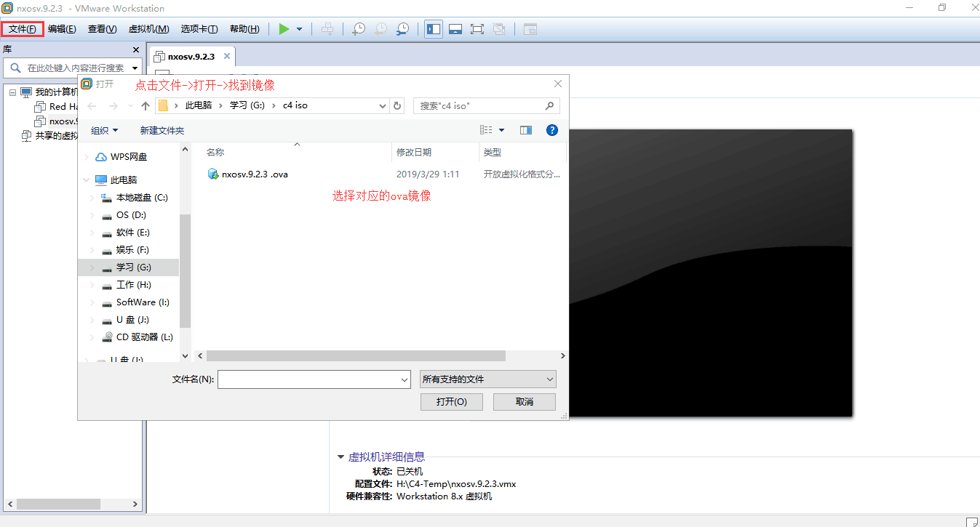Expand the CD 驱动器 (L:) node arrow
Viewport: 980px width, 527px height.
pos(92,337)
